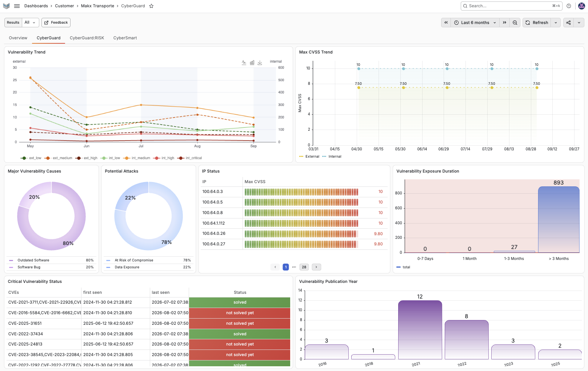
Task: Expand the share options chevron
Action: (579, 23)
